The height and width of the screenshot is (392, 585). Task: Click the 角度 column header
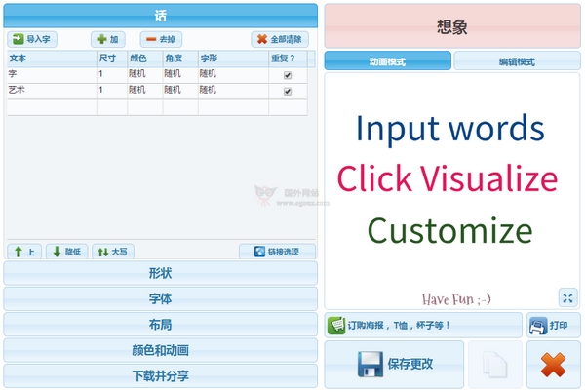180,59
